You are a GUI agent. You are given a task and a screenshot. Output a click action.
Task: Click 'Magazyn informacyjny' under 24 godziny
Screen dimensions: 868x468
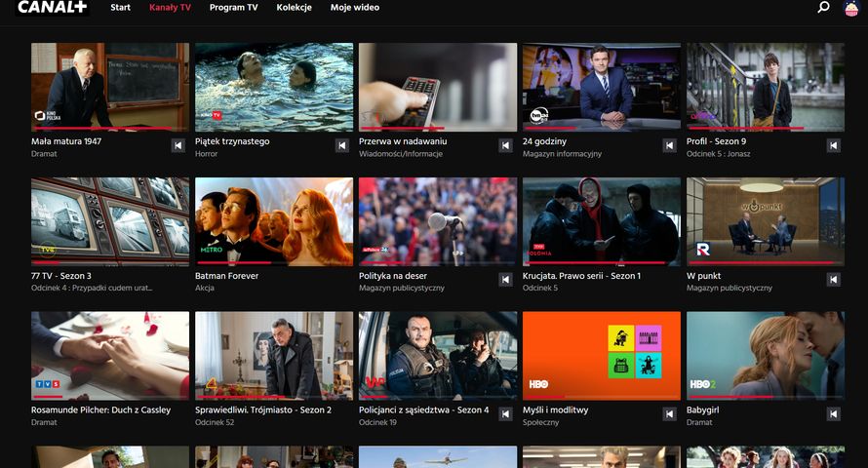click(x=562, y=154)
